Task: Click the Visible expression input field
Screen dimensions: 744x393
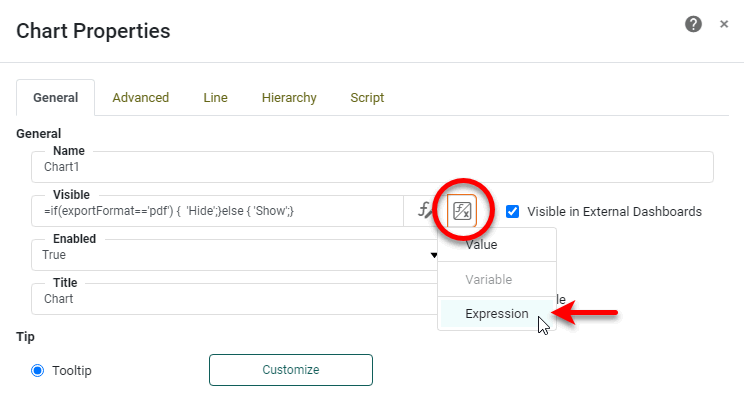Action: pos(217,211)
